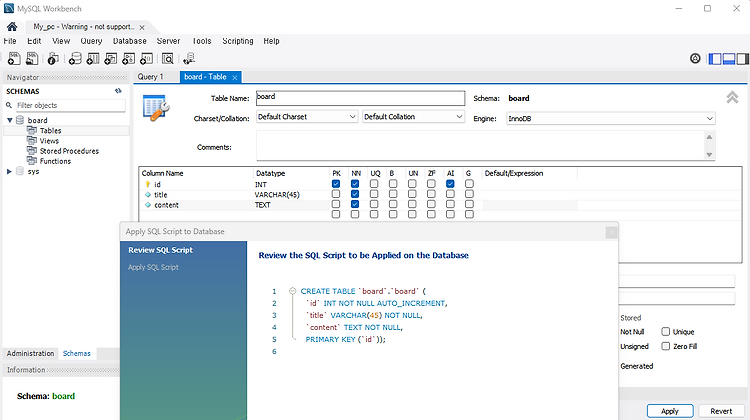Collapse the table header with double-chevron icon
The width and height of the screenshot is (750, 420).
tap(732, 97)
